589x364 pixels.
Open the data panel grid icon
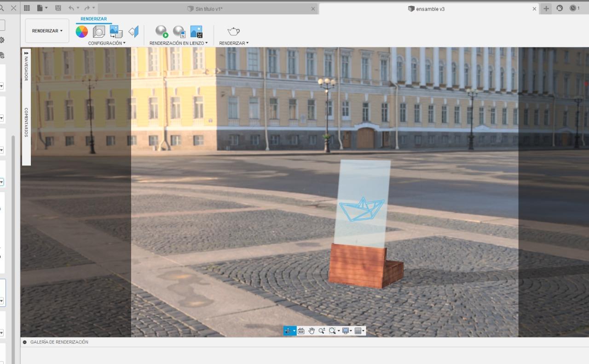pyautogui.click(x=27, y=8)
